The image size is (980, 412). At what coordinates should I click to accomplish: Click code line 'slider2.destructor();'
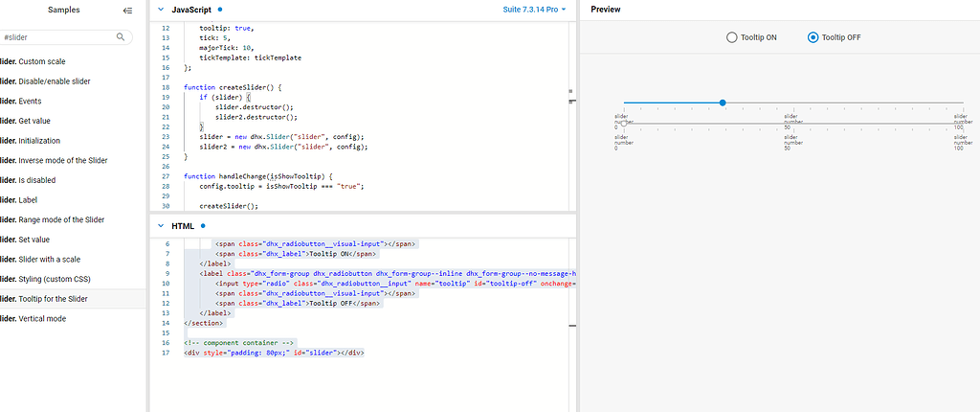256,117
